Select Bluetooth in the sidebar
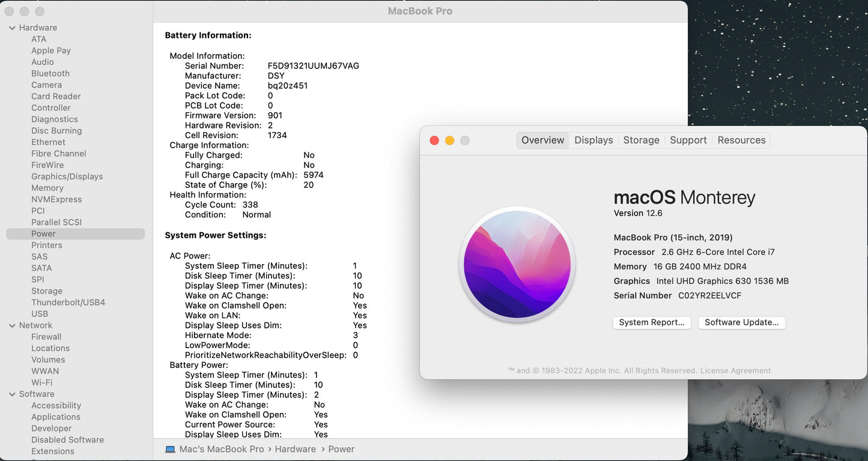The width and height of the screenshot is (868, 461). point(50,73)
